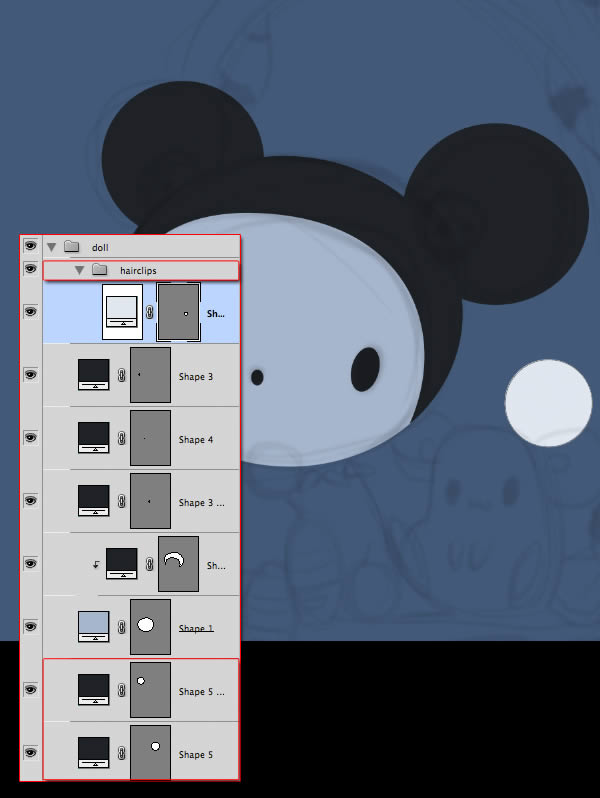This screenshot has height=798, width=600.
Task: Click fill thumbnail of bottom Shape 5 layer
Action: [94, 753]
